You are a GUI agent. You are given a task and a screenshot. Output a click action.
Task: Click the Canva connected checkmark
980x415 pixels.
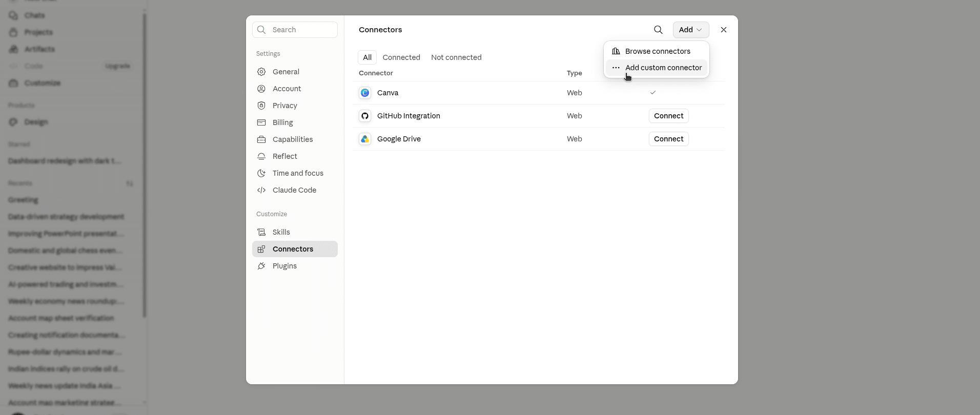[653, 93]
